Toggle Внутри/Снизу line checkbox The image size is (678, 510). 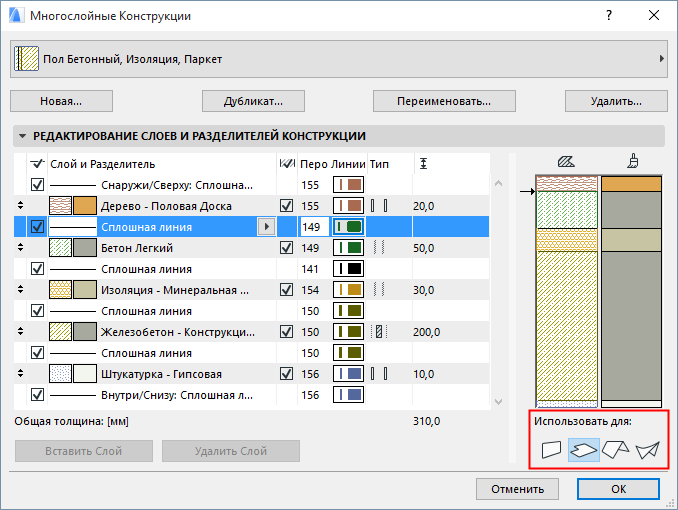tap(38, 395)
